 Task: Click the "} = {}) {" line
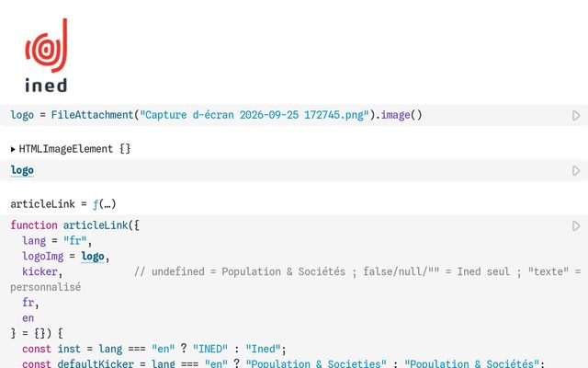point(37,333)
